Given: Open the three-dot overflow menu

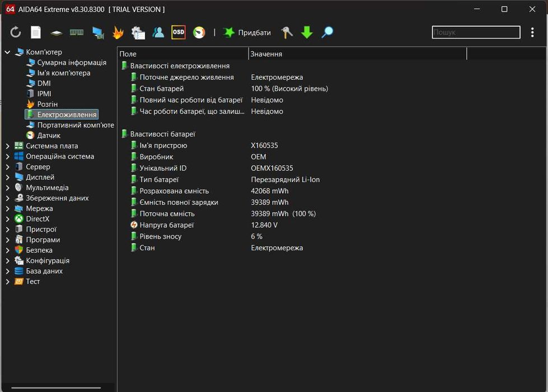Looking at the screenshot, I should pyautogui.click(x=532, y=32).
